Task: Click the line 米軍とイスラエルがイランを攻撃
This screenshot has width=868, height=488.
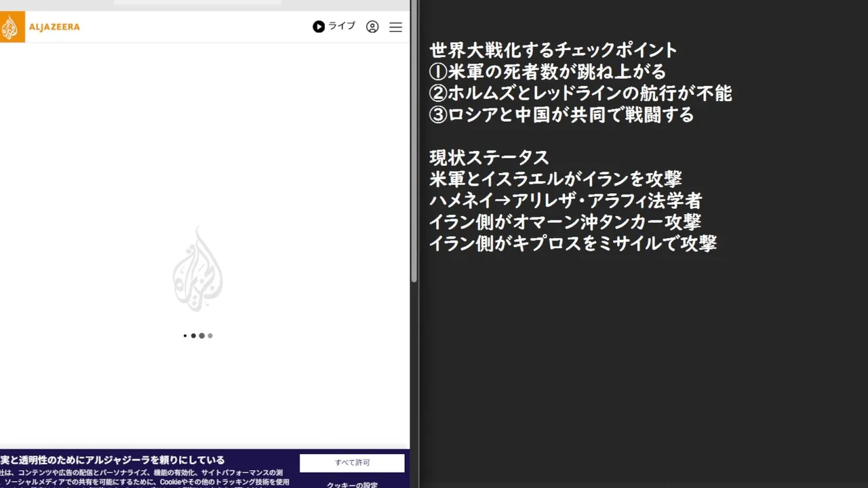Action: pyautogui.click(x=555, y=180)
